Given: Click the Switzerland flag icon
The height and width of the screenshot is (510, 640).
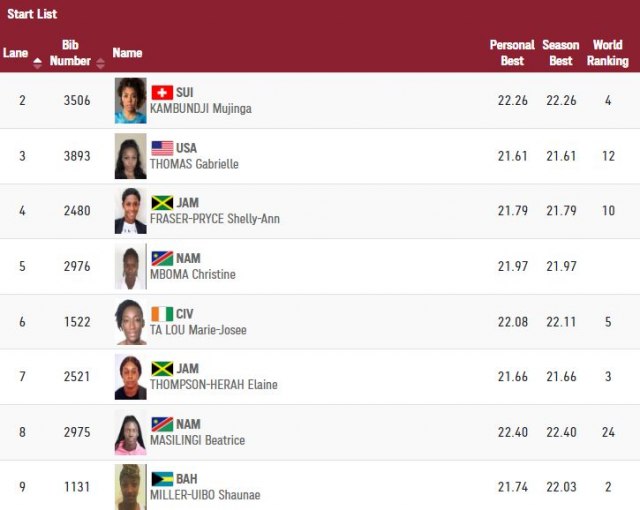Looking at the screenshot, I should 161,92.
